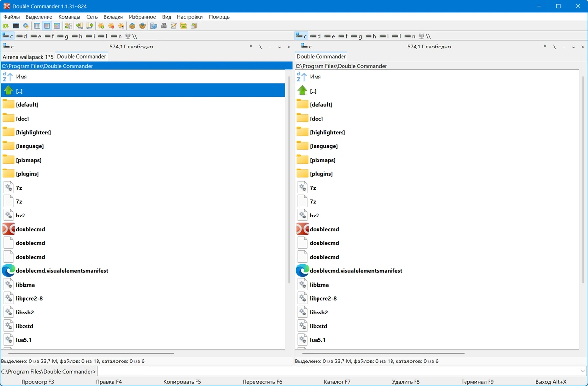Sort left panel by Имя column header
Viewport: 588px width, 386px height.
143,77
